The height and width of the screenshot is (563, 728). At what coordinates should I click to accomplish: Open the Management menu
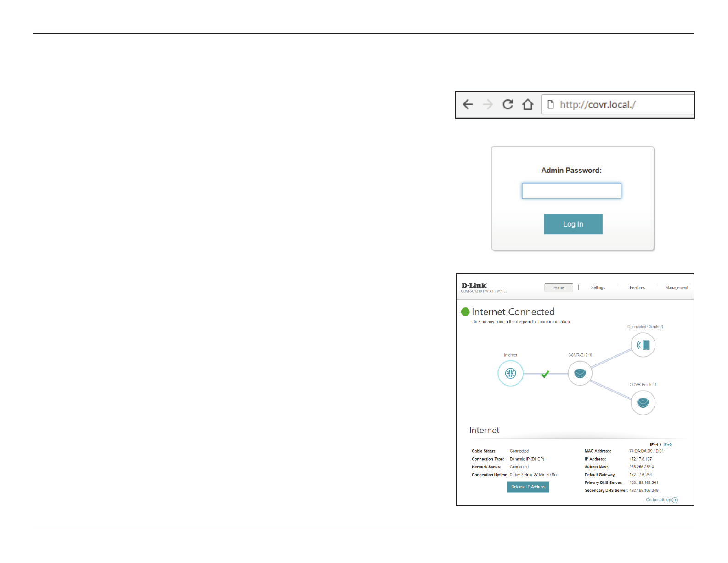677,288
